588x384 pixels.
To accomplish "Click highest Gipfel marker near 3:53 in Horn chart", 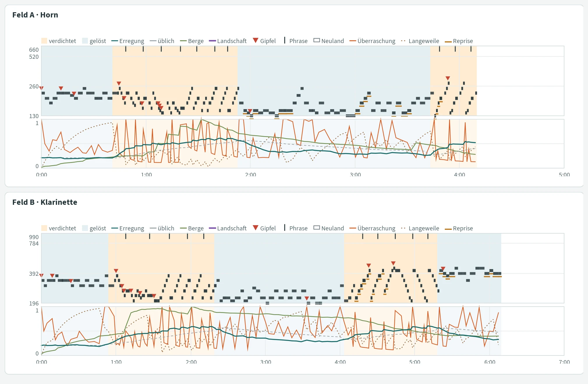I will 448,78.
